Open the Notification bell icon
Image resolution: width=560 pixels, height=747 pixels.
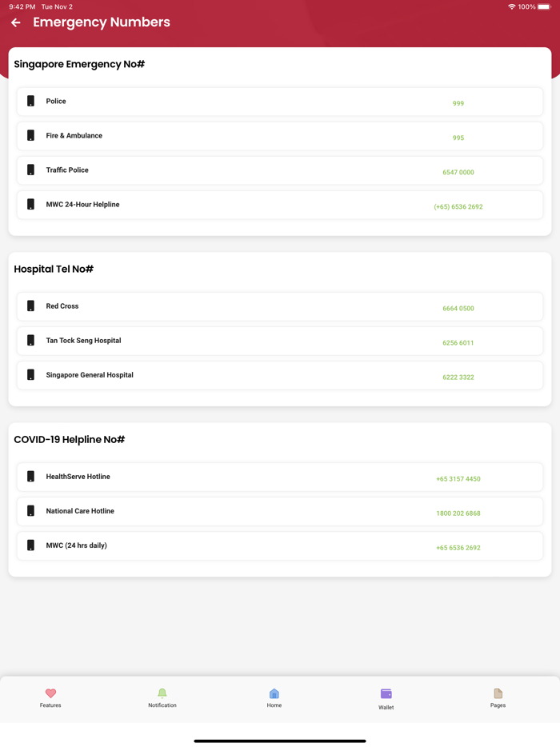(x=162, y=693)
